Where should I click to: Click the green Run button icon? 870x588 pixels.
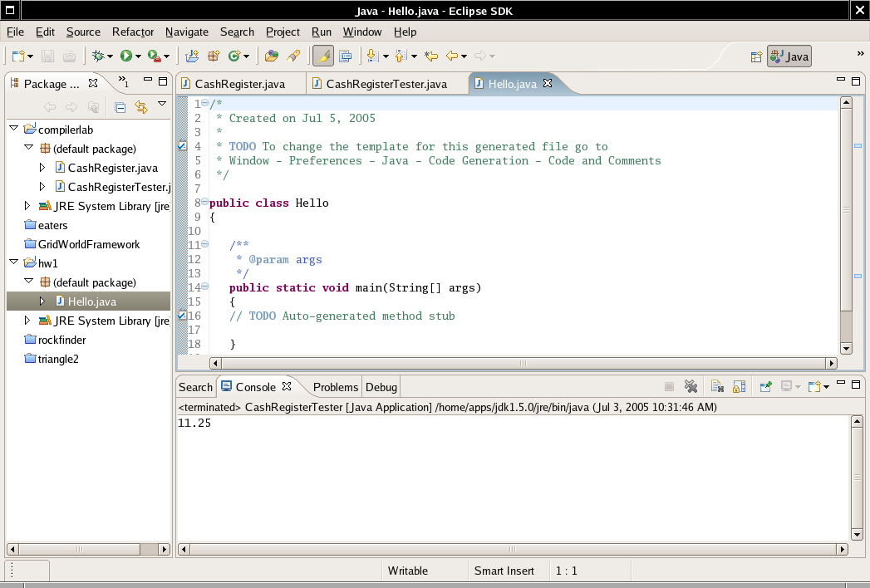126,56
